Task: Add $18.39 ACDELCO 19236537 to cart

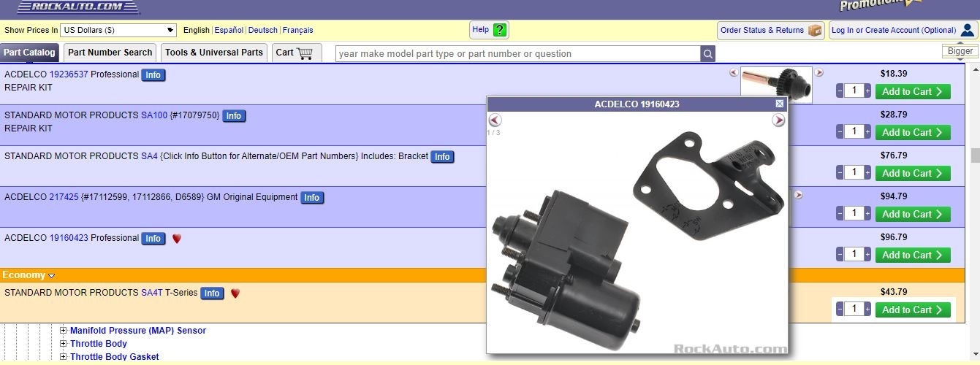Action: click(913, 91)
